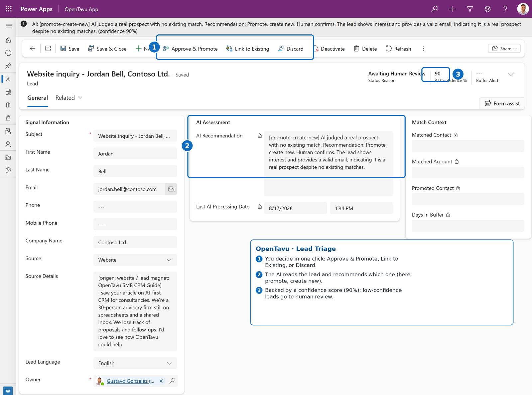Click Approve & Promote
This screenshot has width=532, height=395.
coord(190,49)
